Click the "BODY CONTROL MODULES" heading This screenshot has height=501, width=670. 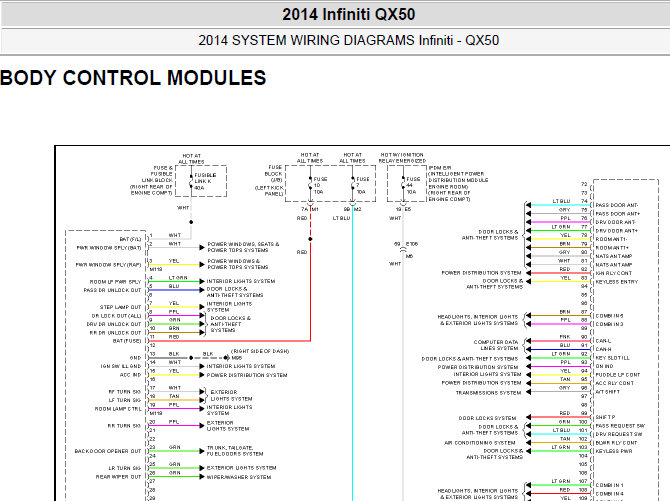(133, 78)
